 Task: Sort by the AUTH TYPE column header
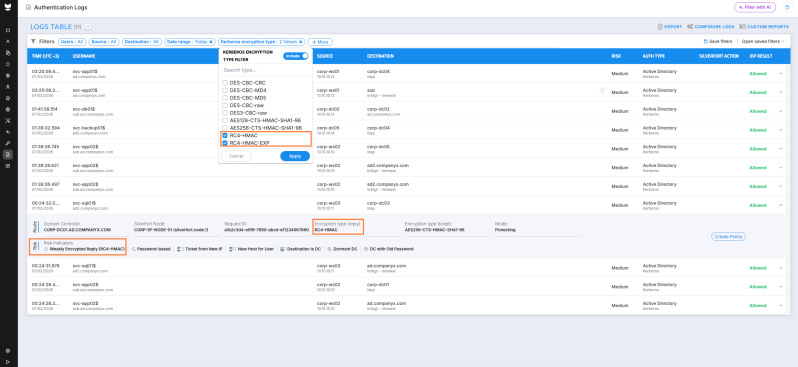(x=653, y=56)
